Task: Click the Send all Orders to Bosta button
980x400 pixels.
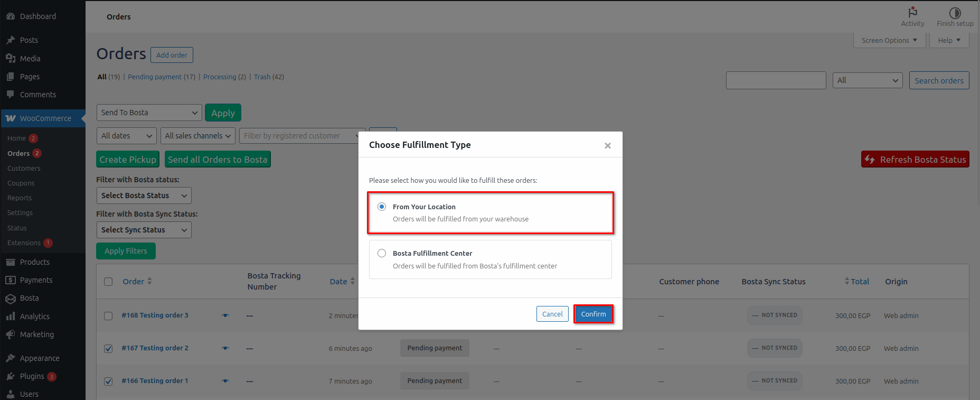Action: 218,160
